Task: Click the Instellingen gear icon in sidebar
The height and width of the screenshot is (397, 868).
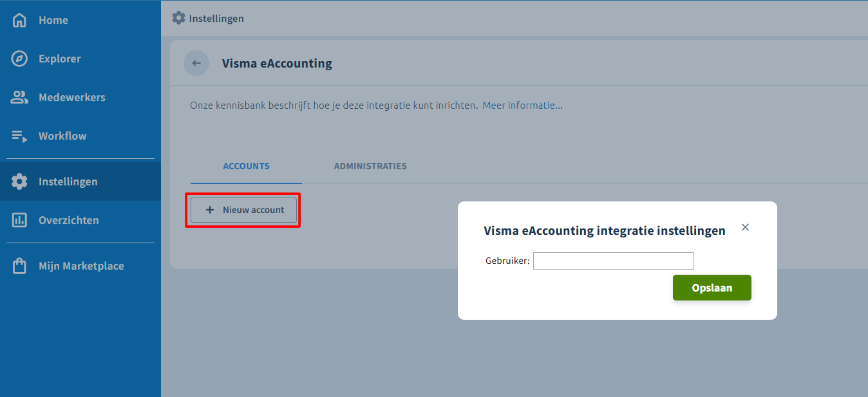Action: click(x=19, y=181)
